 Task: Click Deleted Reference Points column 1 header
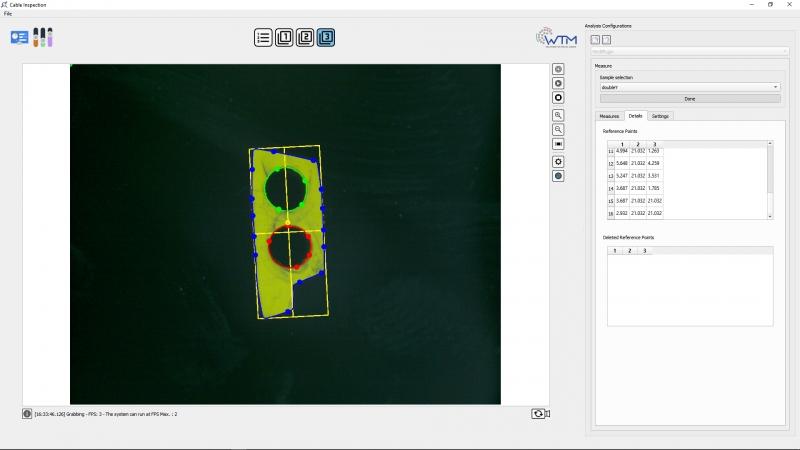[x=615, y=251]
